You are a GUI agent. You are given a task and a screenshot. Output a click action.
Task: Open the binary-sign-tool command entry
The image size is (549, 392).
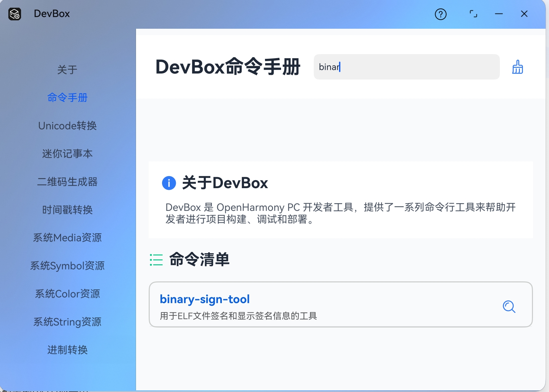[205, 299]
